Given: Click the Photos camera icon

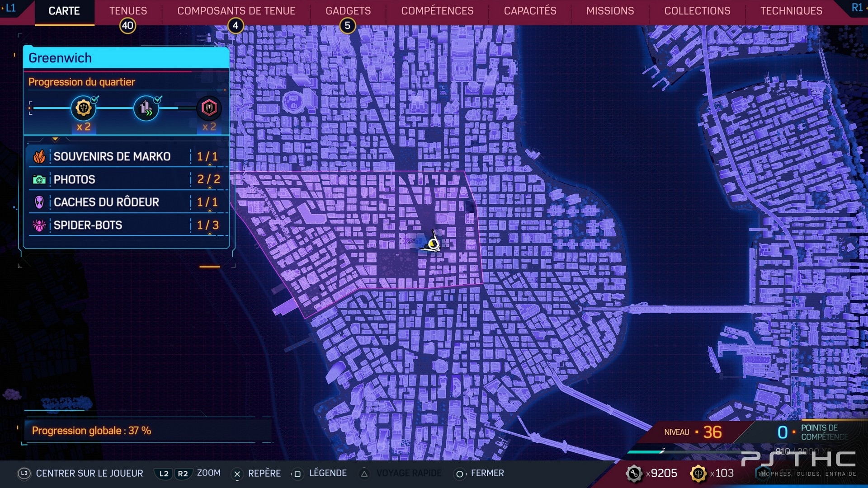Looking at the screenshot, I should coord(39,180).
